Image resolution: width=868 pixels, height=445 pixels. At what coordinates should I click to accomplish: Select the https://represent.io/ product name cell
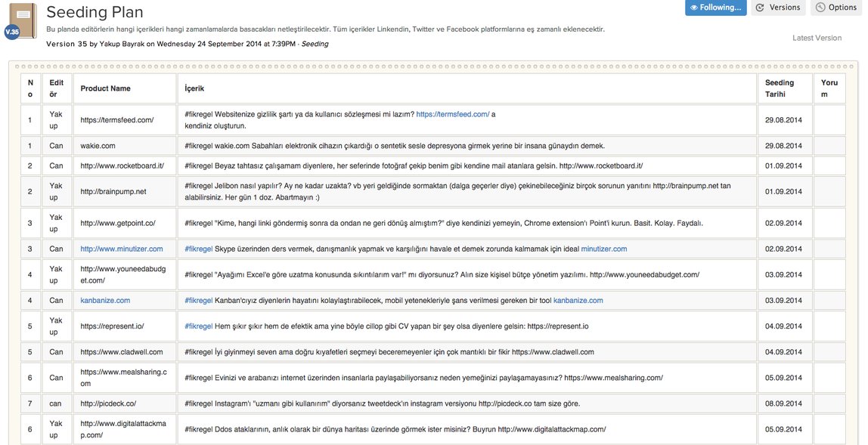125,326
